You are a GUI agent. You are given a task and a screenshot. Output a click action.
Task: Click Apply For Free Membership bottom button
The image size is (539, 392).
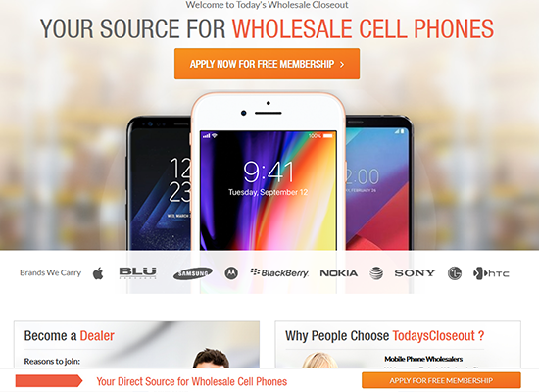pos(441,380)
